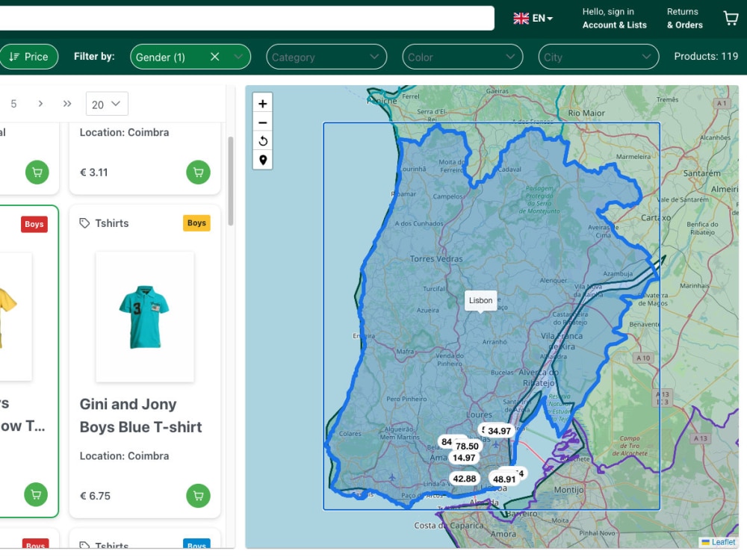Add the yellow T-shirt to cart
747x560 pixels.
point(36,495)
